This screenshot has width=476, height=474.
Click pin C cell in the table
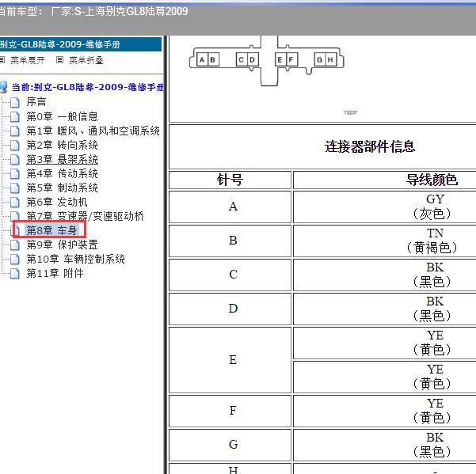click(230, 275)
